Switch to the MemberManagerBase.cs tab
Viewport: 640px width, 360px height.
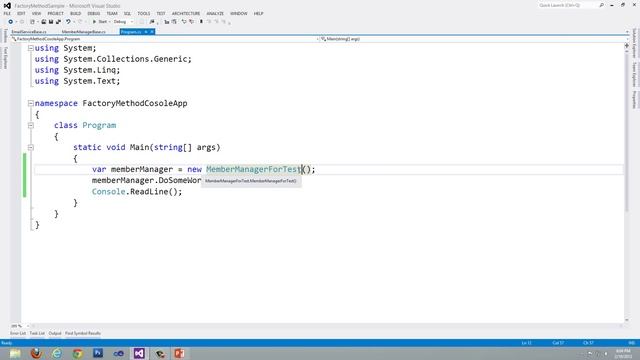[x=84, y=32]
